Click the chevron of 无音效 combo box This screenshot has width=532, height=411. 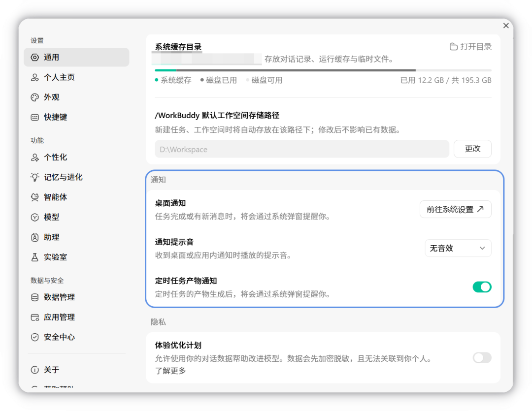482,248
